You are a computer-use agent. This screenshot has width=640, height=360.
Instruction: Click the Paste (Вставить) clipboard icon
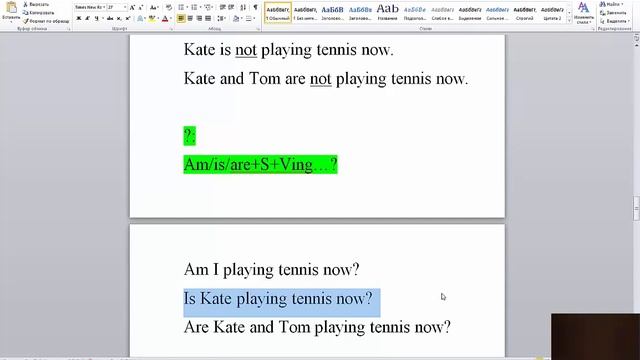coord(11,7)
